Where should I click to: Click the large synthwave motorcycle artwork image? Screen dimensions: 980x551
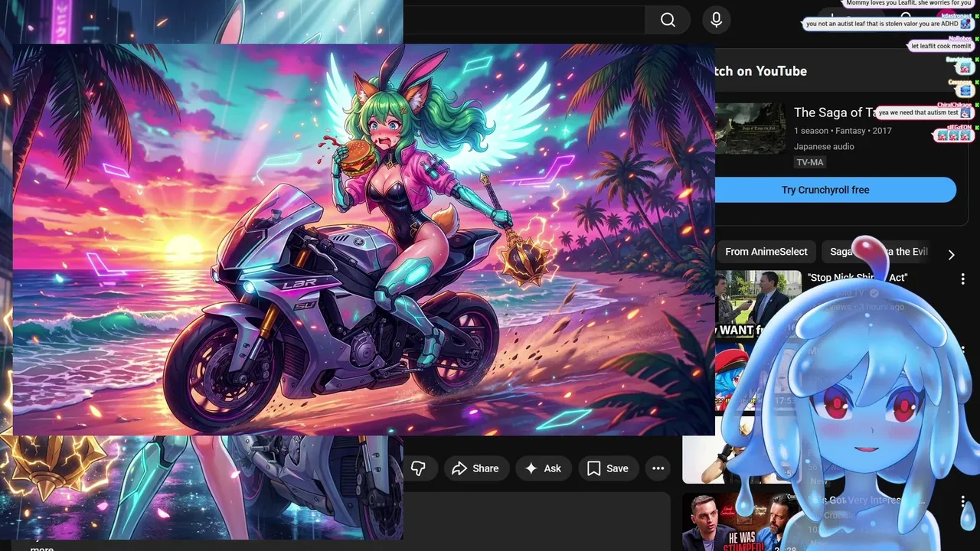[364, 240]
